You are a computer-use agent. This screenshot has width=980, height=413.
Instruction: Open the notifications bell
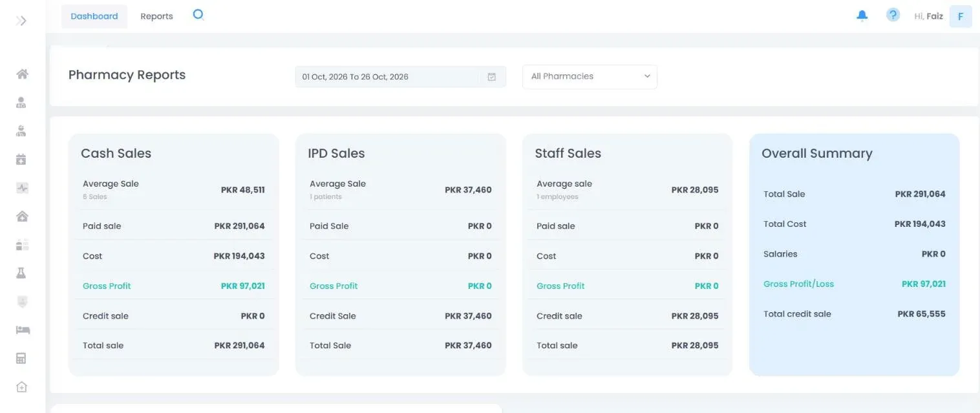(862, 16)
